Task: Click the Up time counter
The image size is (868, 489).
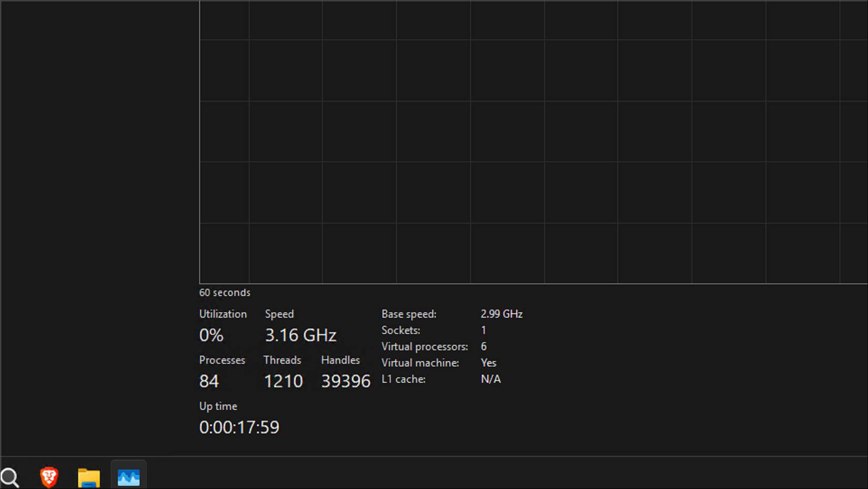Action: (239, 427)
